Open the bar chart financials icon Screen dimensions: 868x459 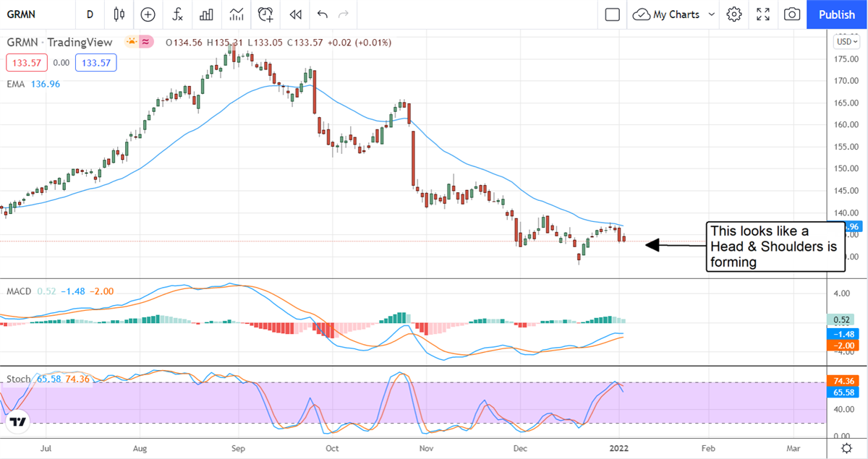pos(207,14)
